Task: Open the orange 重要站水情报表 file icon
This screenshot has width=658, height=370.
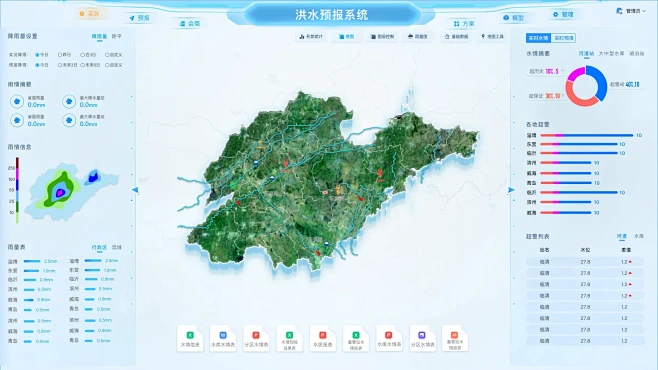Action: coord(455,339)
